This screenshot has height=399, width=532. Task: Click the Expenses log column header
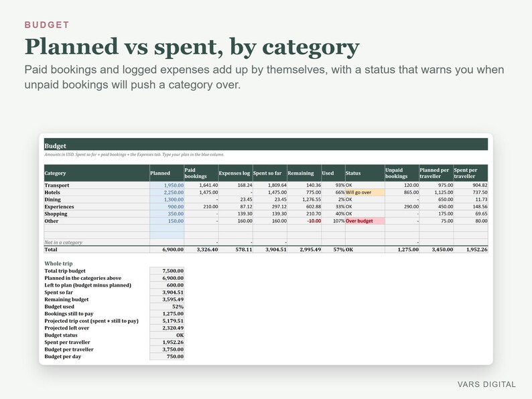pyautogui.click(x=235, y=173)
